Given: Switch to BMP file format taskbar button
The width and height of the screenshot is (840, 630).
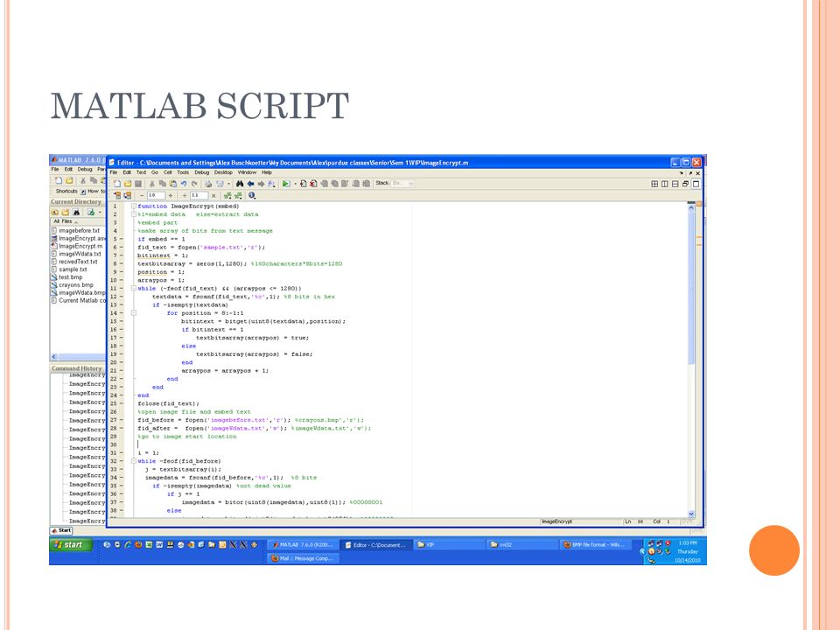Looking at the screenshot, I should [598, 545].
